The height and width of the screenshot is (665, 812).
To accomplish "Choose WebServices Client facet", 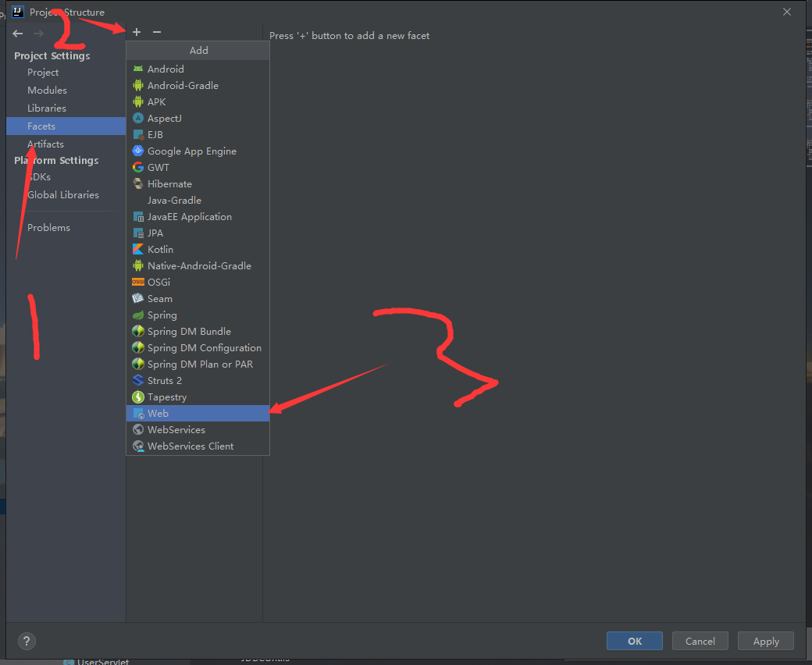I will pos(198,446).
